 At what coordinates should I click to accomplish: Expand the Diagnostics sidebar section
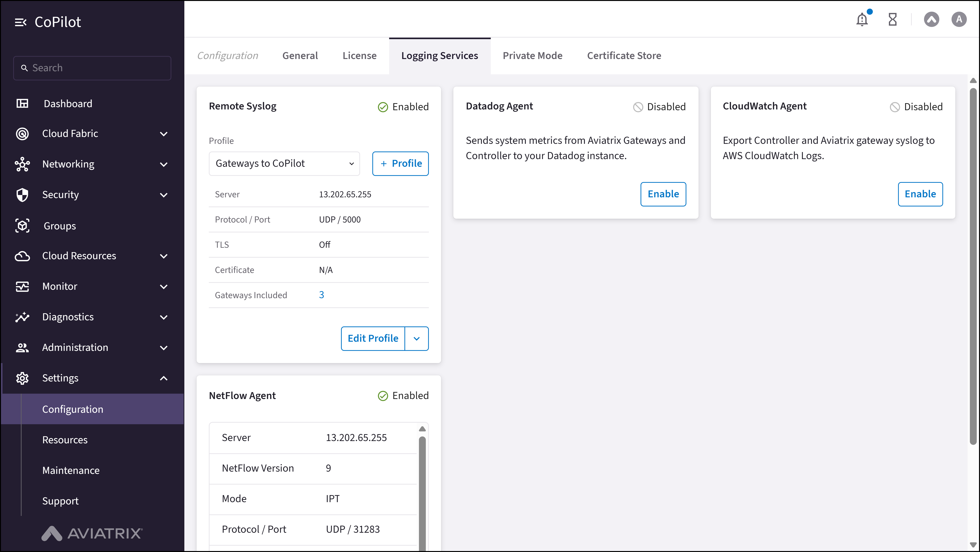[164, 316]
